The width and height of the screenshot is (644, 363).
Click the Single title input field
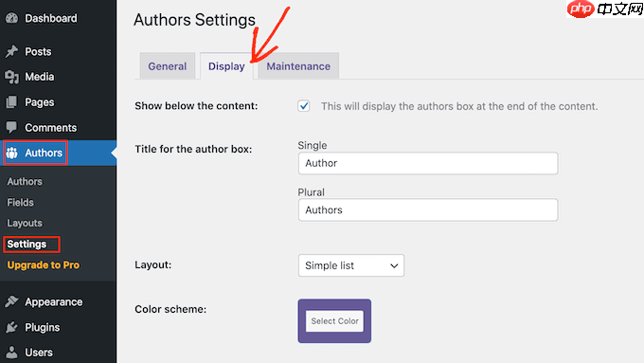point(428,163)
